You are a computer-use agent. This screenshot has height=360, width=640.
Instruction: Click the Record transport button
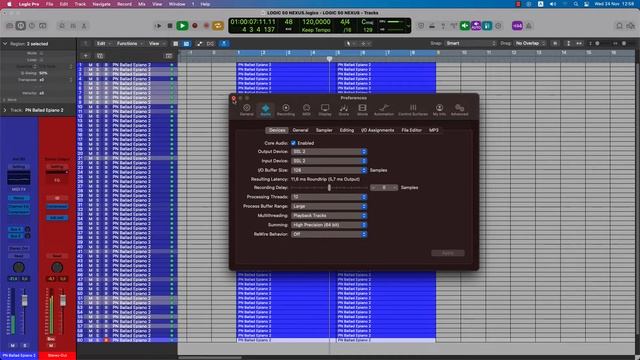click(195, 26)
